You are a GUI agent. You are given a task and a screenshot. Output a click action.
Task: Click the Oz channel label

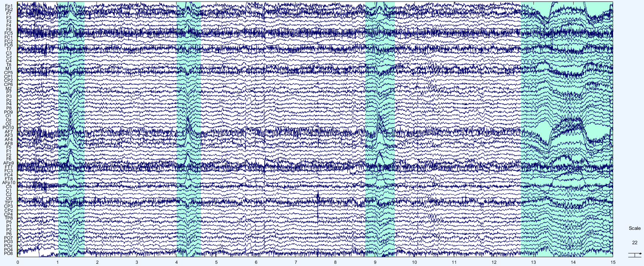point(8,120)
